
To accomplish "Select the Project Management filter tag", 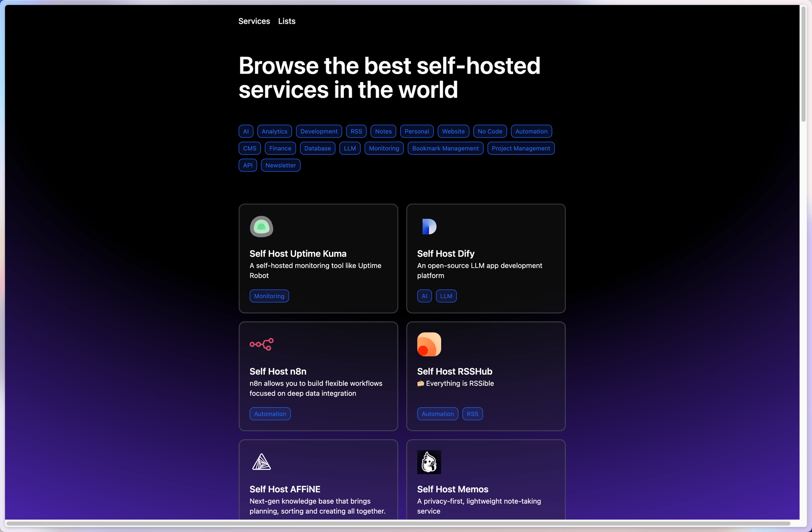I will tap(521, 148).
